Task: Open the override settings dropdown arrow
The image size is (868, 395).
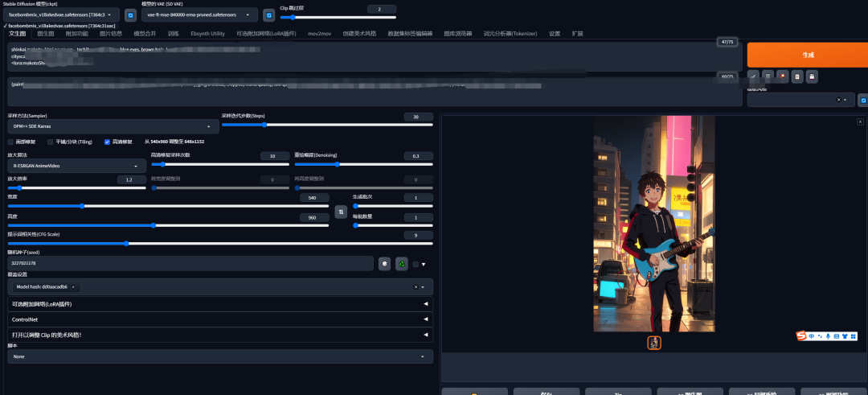Action: click(x=423, y=287)
